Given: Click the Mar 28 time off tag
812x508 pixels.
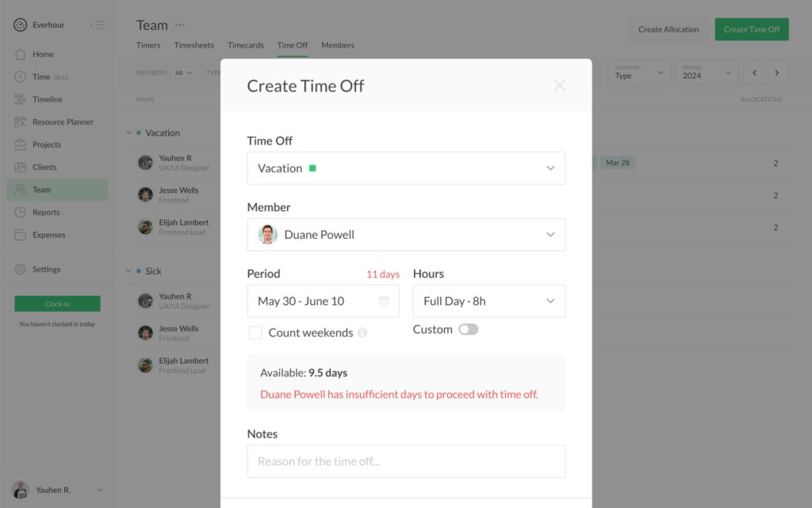Looking at the screenshot, I should pyautogui.click(x=617, y=163).
